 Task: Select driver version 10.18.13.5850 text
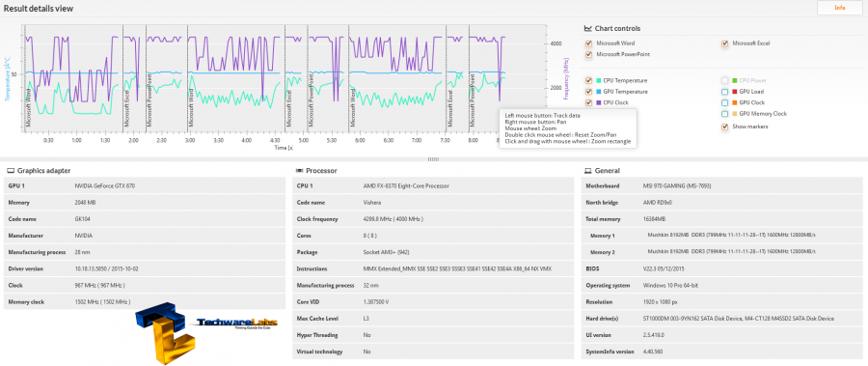pyautogui.click(x=106, y=269)
